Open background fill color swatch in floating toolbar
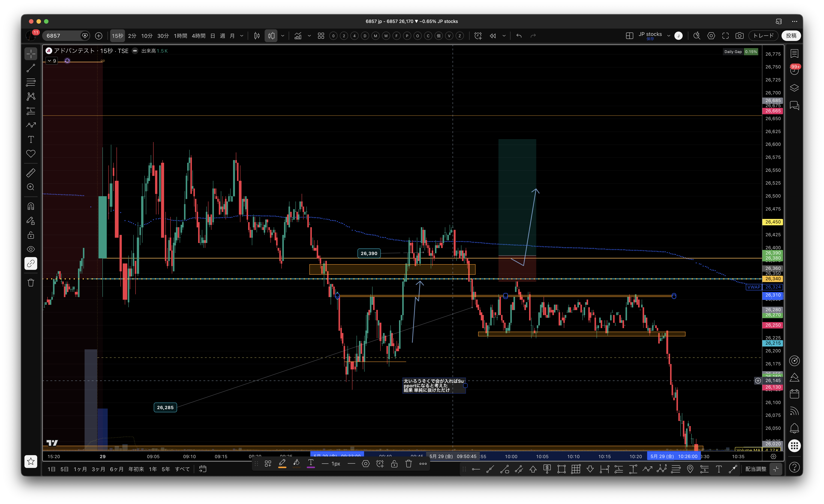 297,464
